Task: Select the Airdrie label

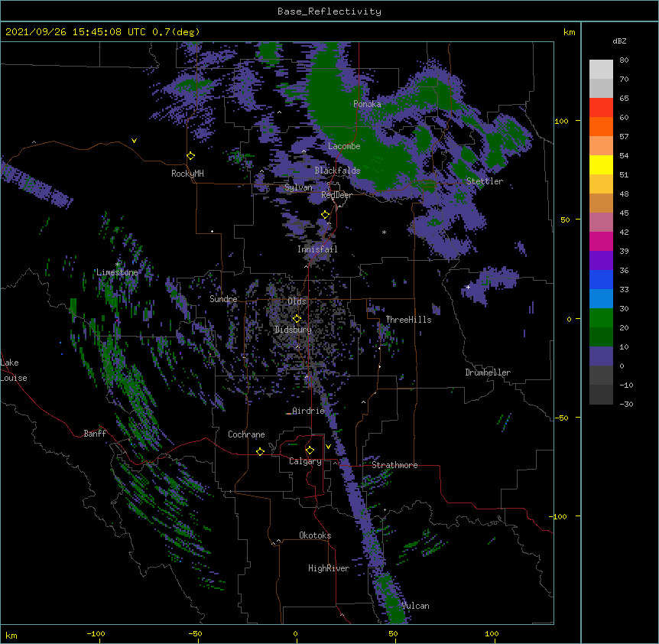Action: coord(309,411)
